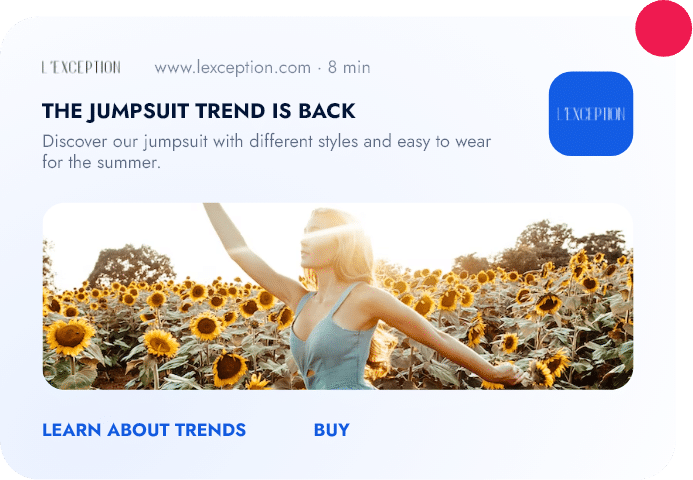
Task: Select the headline The Jumpsuit Trend Is Back
Action: [198, 111]
